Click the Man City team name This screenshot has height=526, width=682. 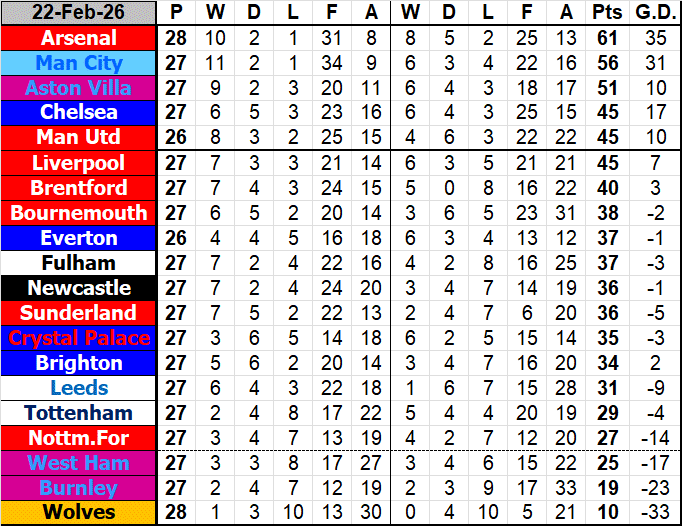[79, 63]
